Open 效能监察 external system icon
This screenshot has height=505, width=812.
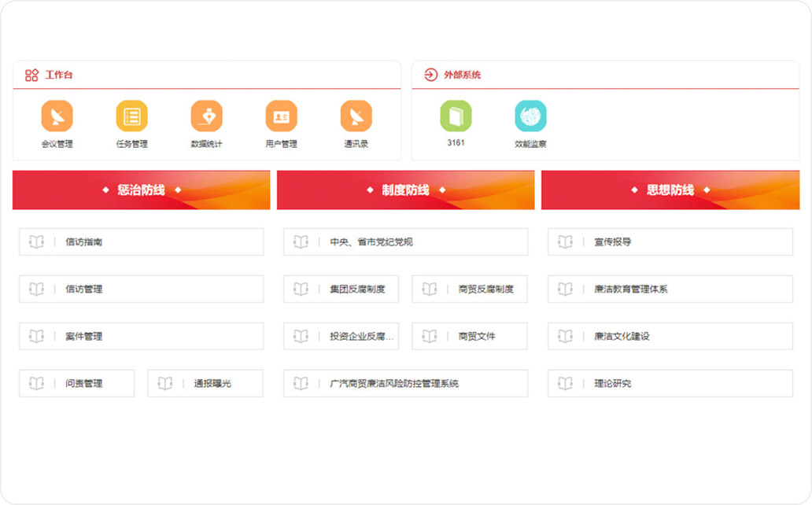point(530,116)
